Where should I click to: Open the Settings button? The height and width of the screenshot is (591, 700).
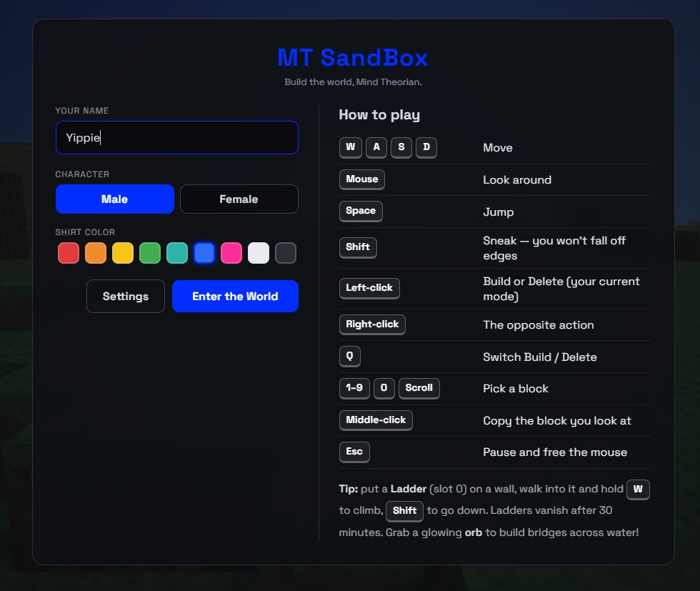pyautogui.click(x=126, y=296)
